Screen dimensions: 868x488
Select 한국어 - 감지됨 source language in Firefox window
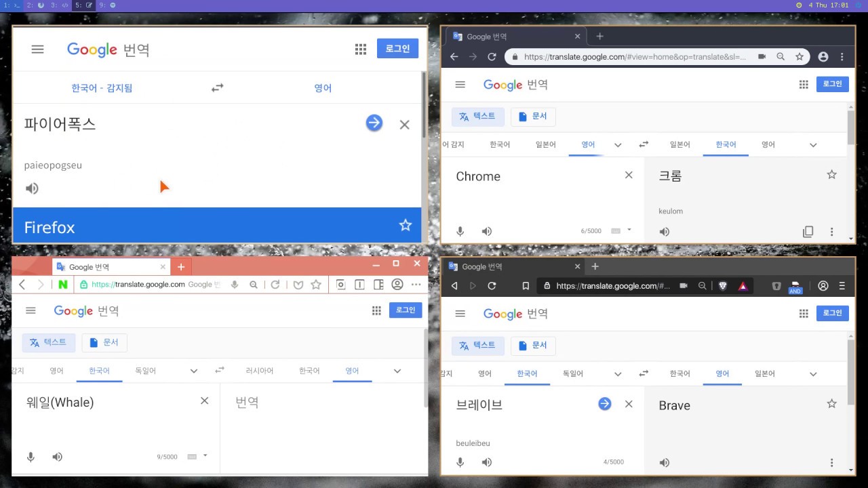pos(102,88)
